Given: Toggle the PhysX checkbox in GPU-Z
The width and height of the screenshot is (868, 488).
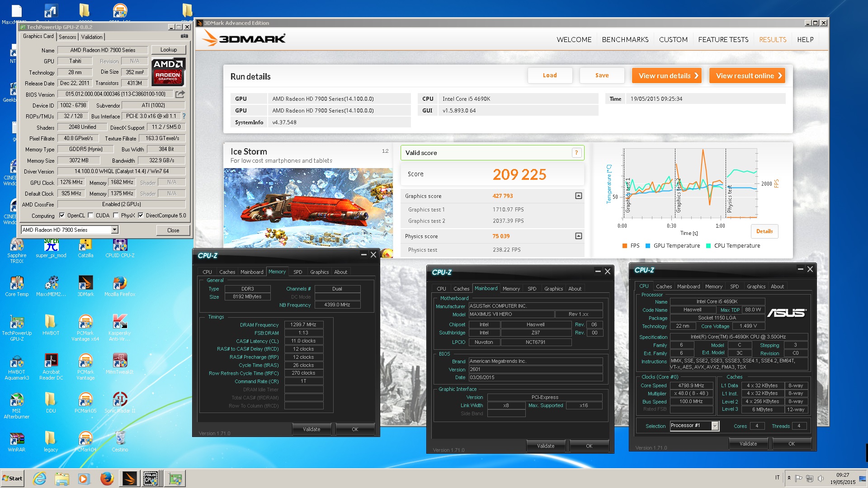Looking at the screenshot, I should coord(116,216).
